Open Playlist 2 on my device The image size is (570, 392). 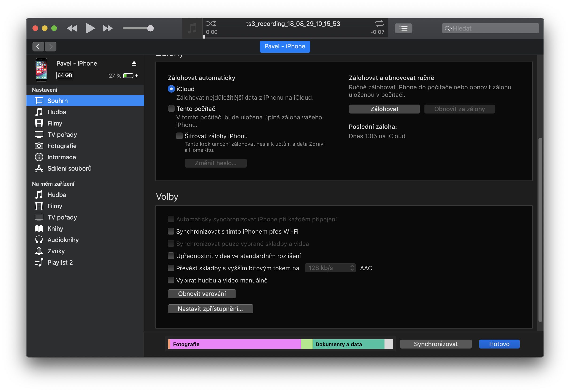[x=85, y=263]
